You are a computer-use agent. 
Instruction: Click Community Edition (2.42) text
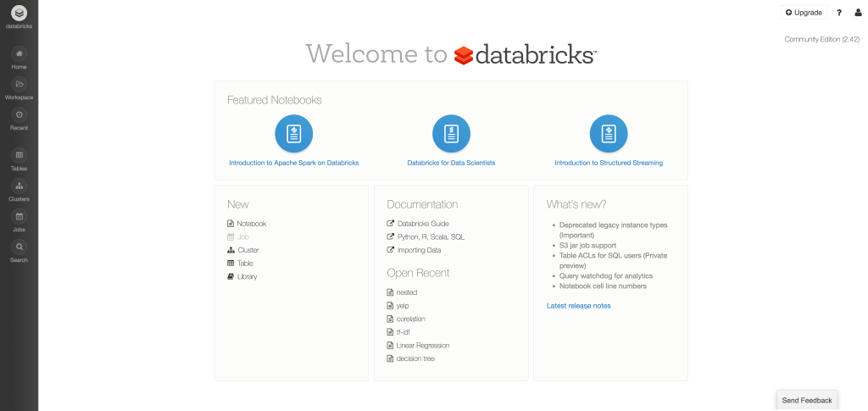[822, 39]
